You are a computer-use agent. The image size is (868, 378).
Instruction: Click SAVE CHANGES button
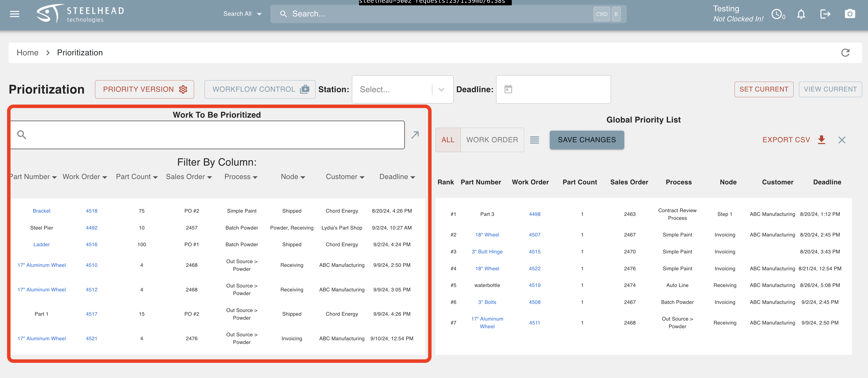(587, 140)
